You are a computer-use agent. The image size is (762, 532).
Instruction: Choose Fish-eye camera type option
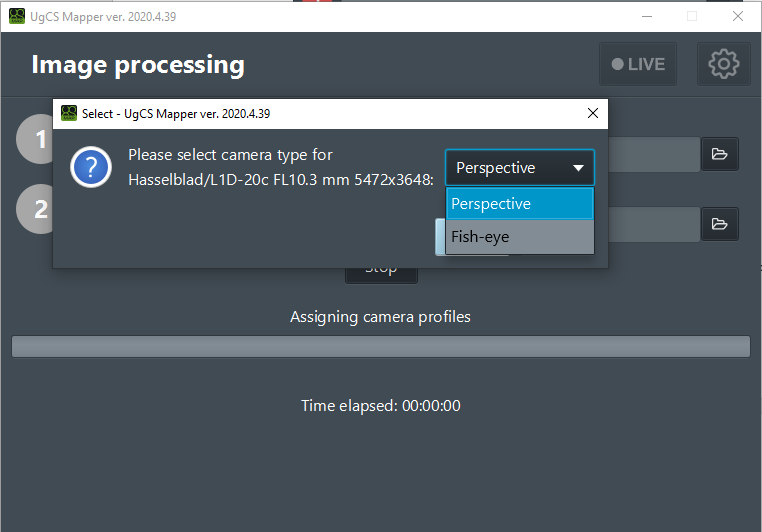(x=520, y=237)
